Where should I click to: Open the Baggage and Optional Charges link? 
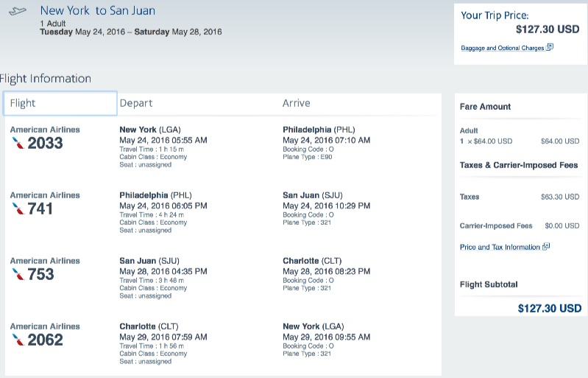(503, 48)
